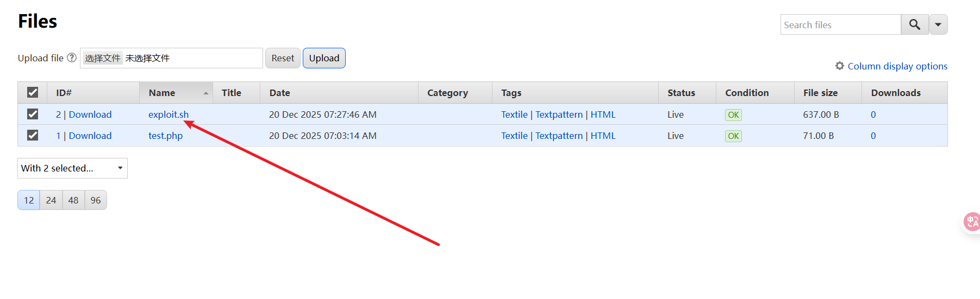This screenshot has width=980, height=299.
Task: Click the OK condition badge for exploit.sh
Action: tap(733, 115)
